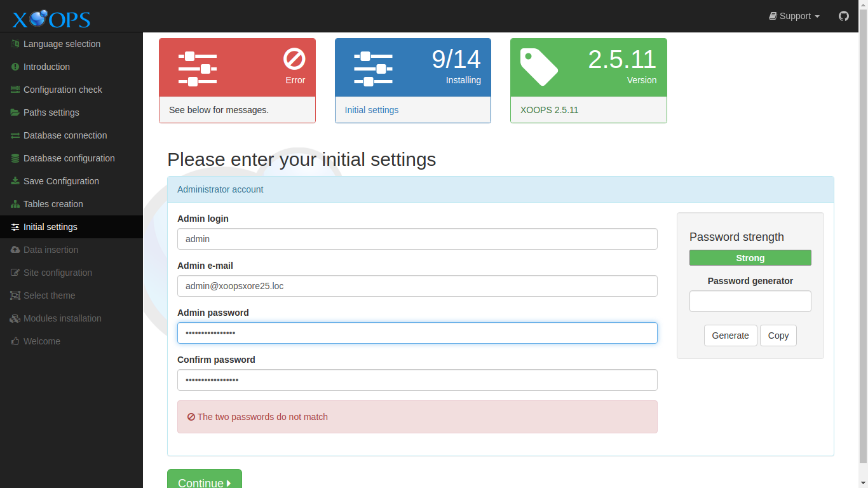Screen dimensions: 868x488
Task: Click the Modules installation icon
Action: (15, 318)
